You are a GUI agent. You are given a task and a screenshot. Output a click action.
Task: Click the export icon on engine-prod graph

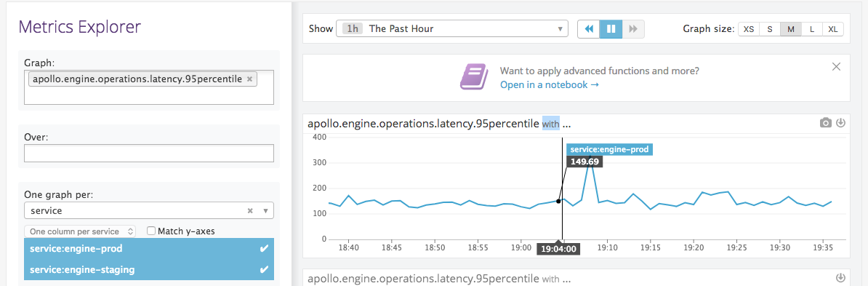[840, 123]
